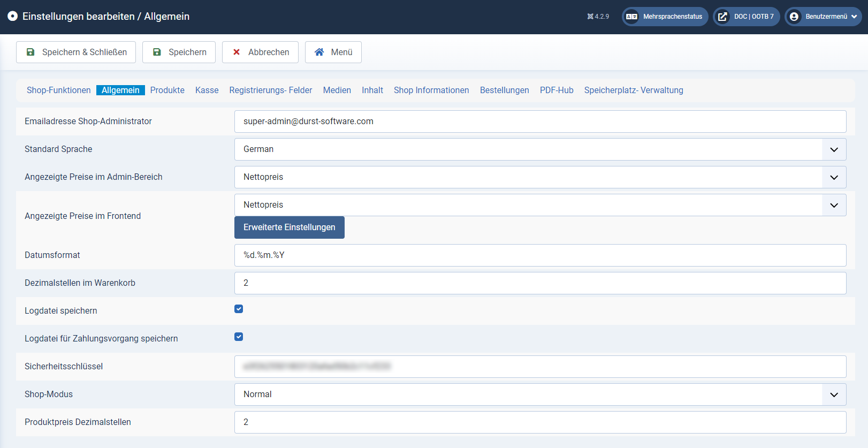Go to the Registrierungs- Felder tab
This screenshot has width=868, height=448.
click(271, 90)
